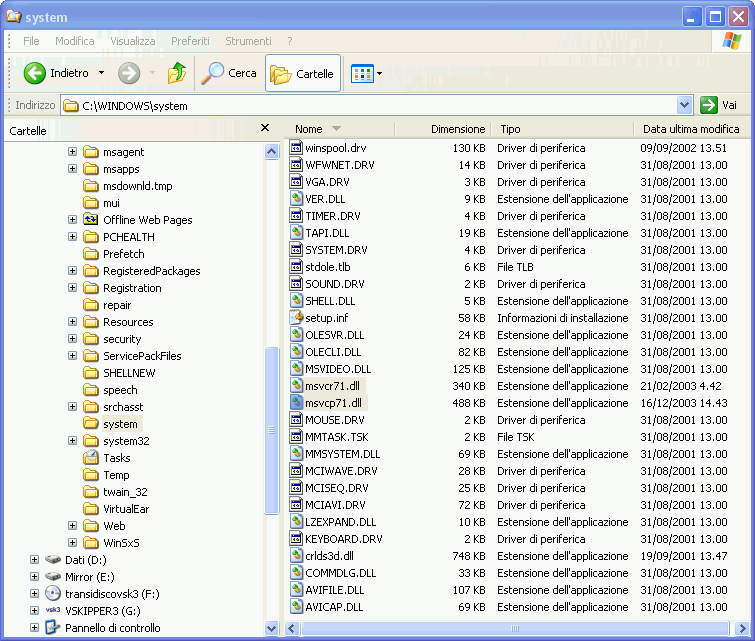Click the Vai go button
The height and width of the screenshot is (641, 755).
coord(719,105)
